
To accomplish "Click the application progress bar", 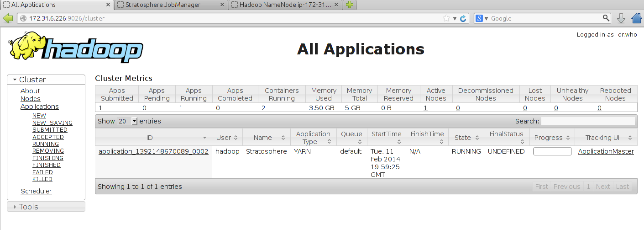I will point(552,151).
